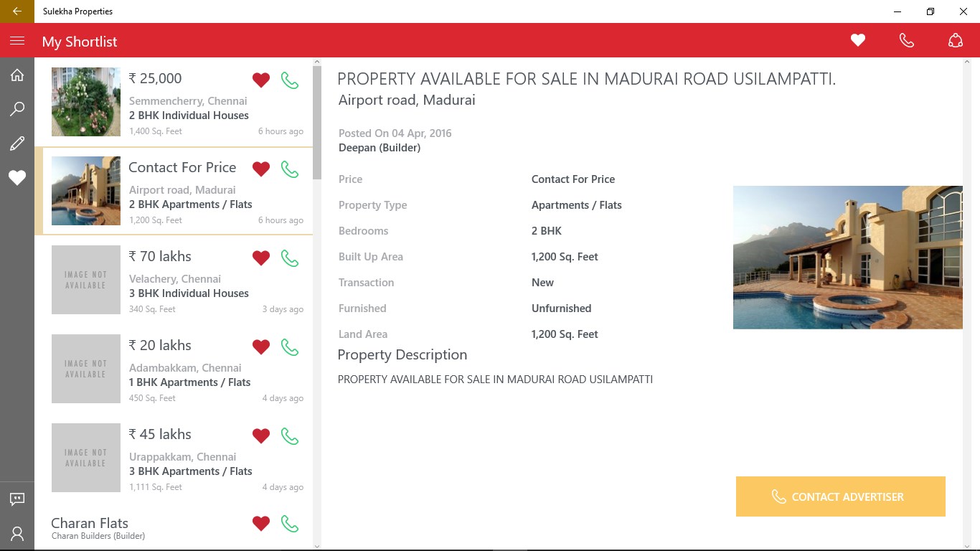Call advertiser for ₹ 20 lakhs Adambakkam listing
This screenshot has height=551, width=980.
tap(290, 347)
